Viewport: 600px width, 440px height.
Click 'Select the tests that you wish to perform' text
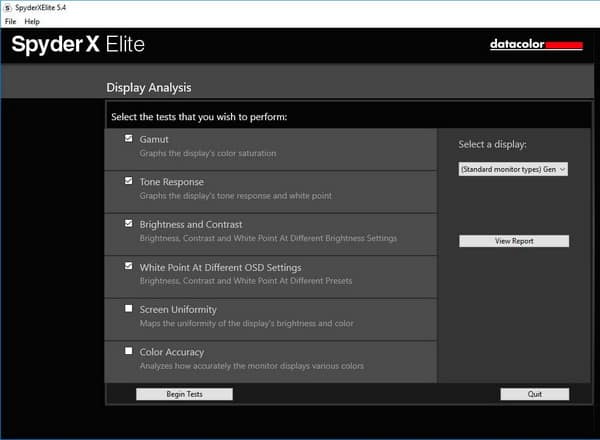[199, 117]
